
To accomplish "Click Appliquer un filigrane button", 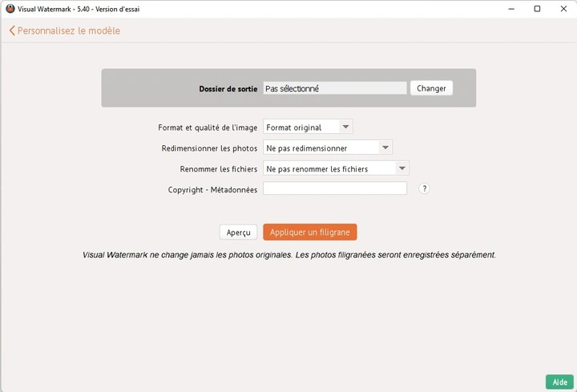I will pyautogui.click(x=310, y=232).
